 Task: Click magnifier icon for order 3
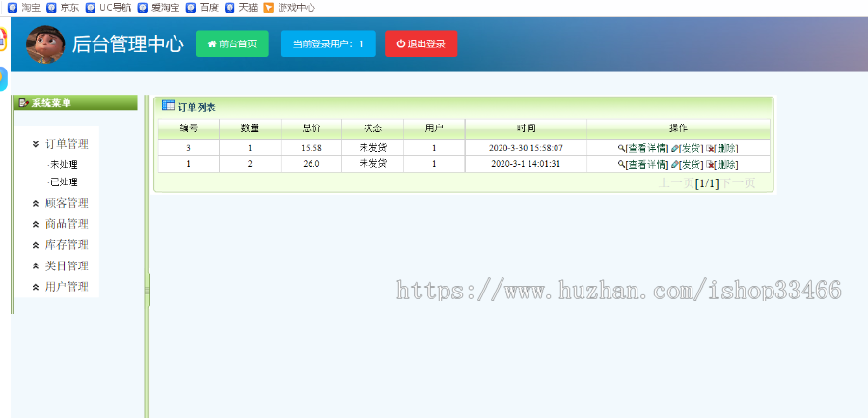[x=621, y=148]
